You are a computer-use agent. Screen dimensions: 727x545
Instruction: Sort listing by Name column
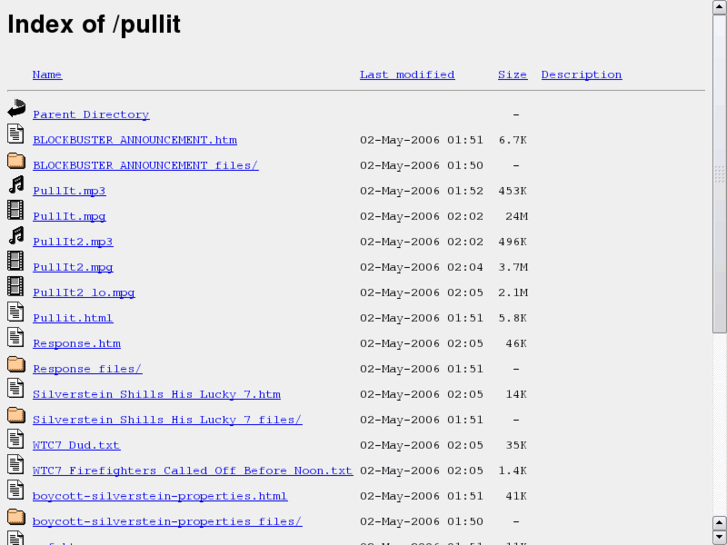pos(47,75)
